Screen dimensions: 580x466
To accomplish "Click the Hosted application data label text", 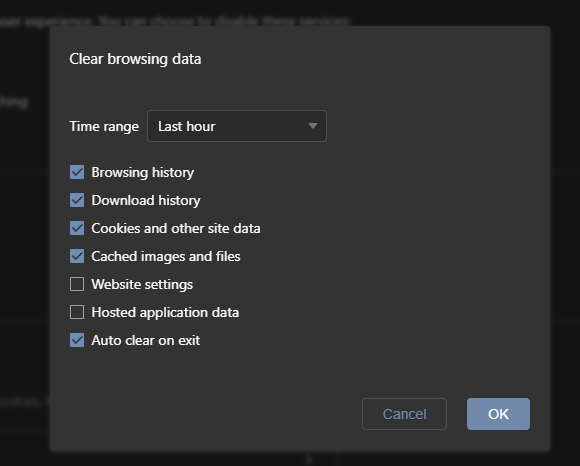I will [x=165, y=313].
